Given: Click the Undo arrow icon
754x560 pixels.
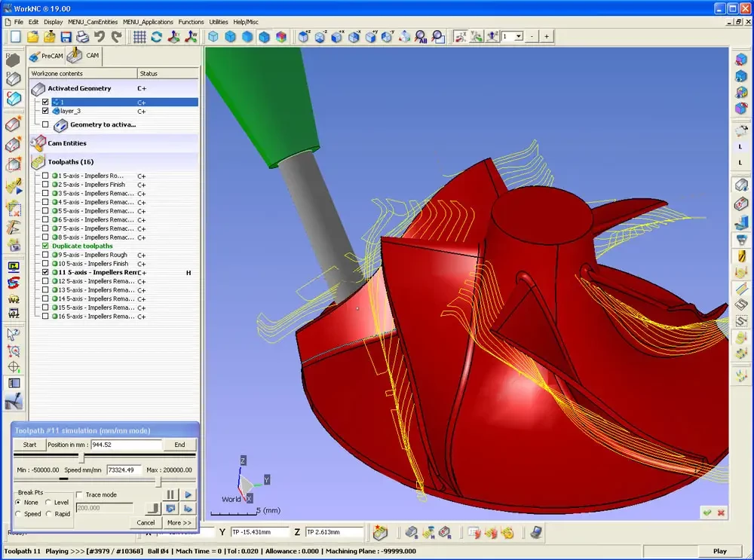Looking at the screenshot, I should pos(100,36).
